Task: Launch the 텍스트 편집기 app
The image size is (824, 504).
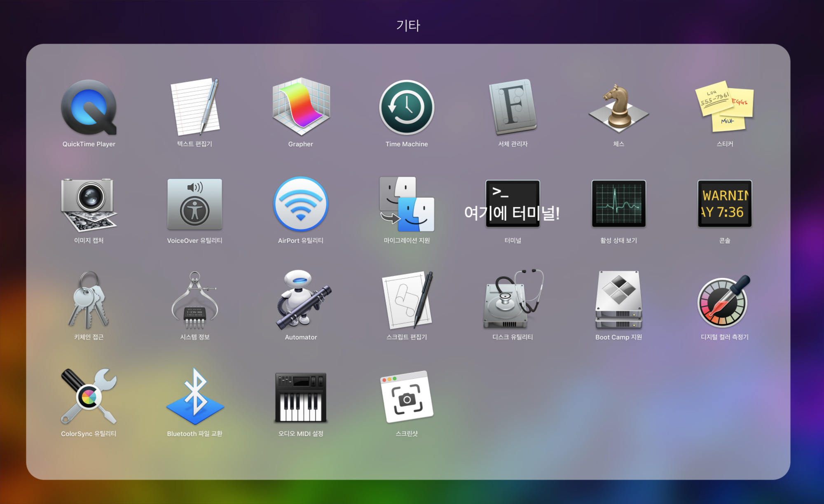Action: pyautogui.click(x=195, y=107)
